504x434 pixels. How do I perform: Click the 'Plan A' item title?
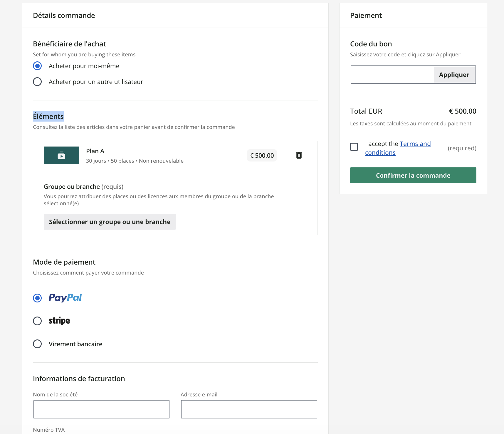pyautogui.click(x=95, y=151)
